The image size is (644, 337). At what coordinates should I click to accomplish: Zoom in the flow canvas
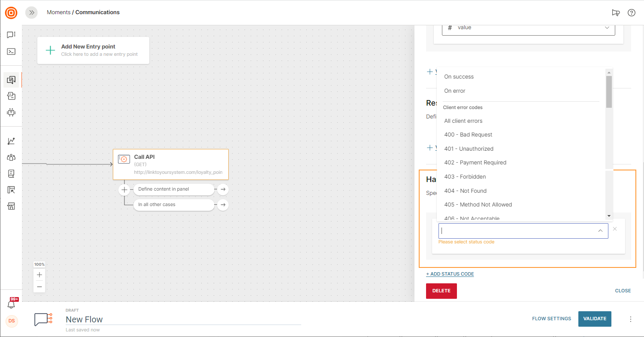point(39,275)
